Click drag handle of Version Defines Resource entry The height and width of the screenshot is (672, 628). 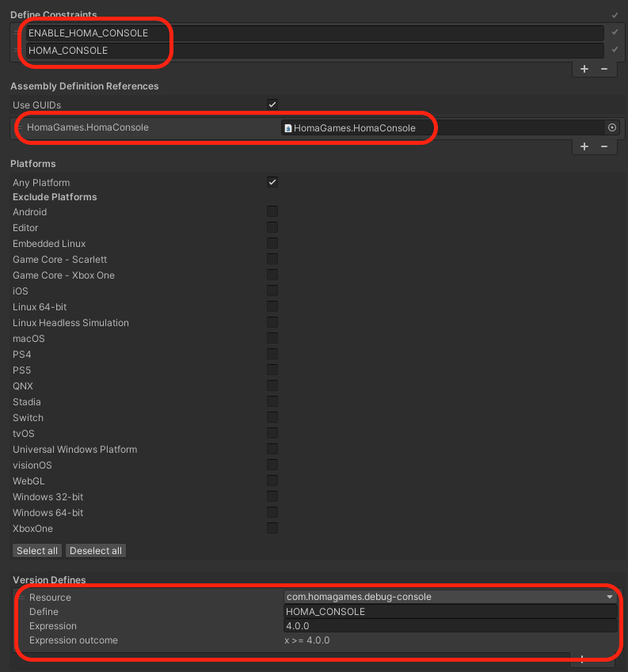(x=21, y=598)
